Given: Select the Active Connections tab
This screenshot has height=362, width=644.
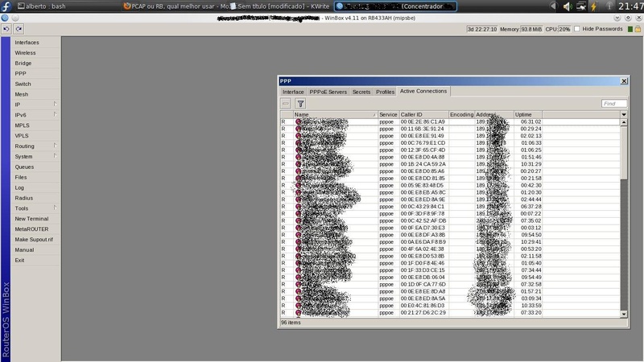Looking at the screenshot, I should coord(423,91).
